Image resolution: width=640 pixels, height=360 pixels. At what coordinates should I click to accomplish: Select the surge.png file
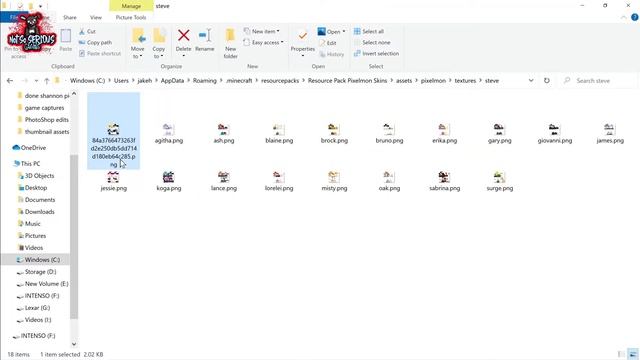pos(500,181)
